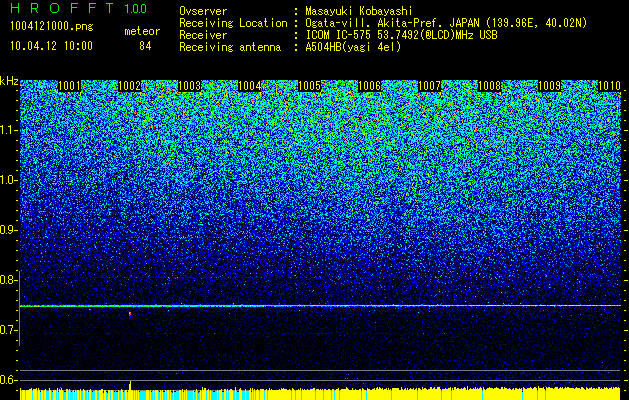Image resolution: width=629 pixels, height=400 pixels.
Task: Select the filename 1004121000.png
Action: (x=51, y=26)
